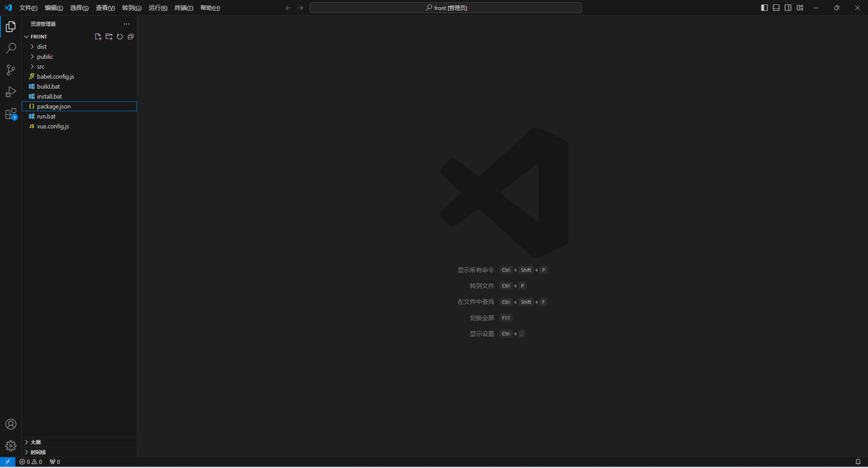Refresh the Explorer file tree

pos(120,37)
